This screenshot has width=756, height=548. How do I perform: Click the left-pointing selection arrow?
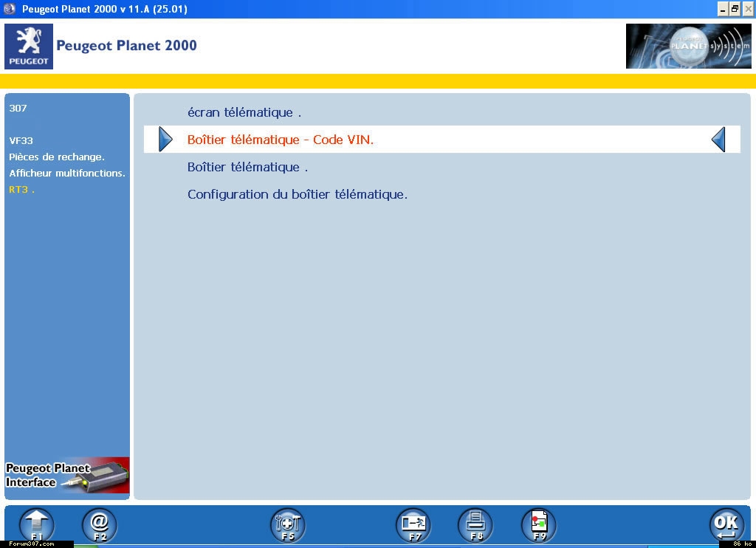coord(718,140)
